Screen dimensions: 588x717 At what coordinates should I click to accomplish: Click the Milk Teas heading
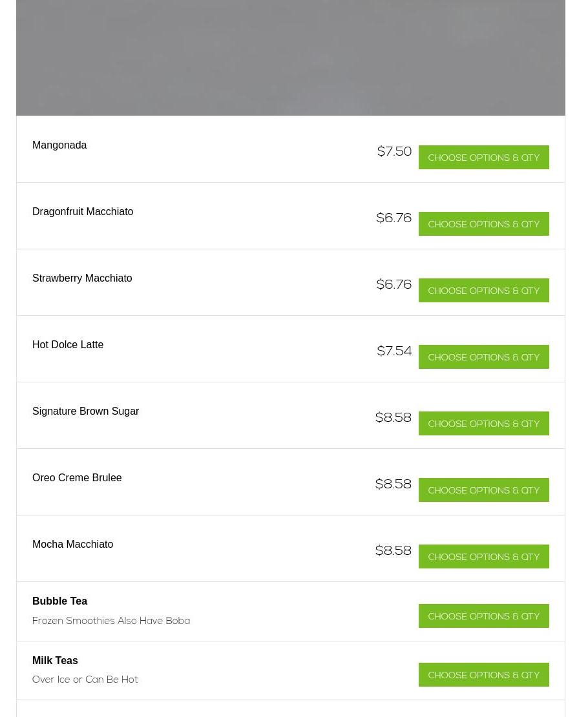pyautogui.click(x=55, y=661)
